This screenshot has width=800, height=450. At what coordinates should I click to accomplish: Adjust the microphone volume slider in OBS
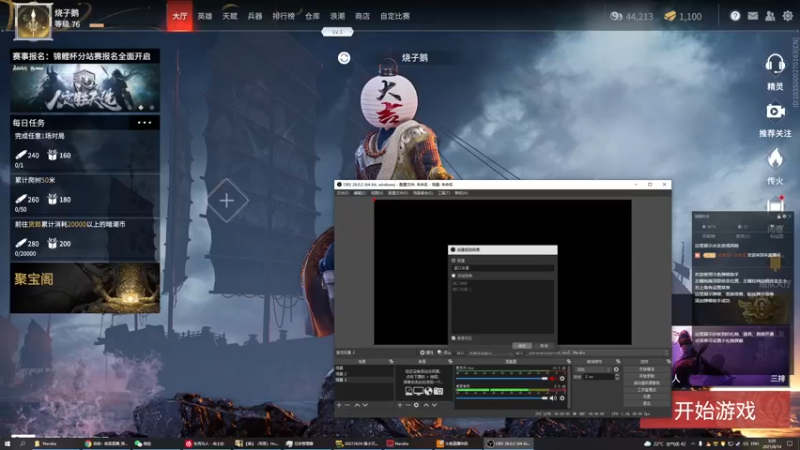[502, 379]
